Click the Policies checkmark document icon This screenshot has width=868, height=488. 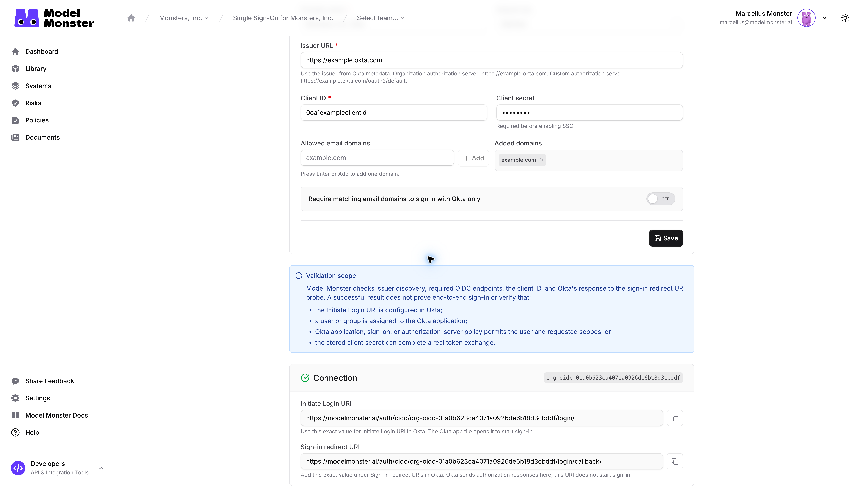15,120
